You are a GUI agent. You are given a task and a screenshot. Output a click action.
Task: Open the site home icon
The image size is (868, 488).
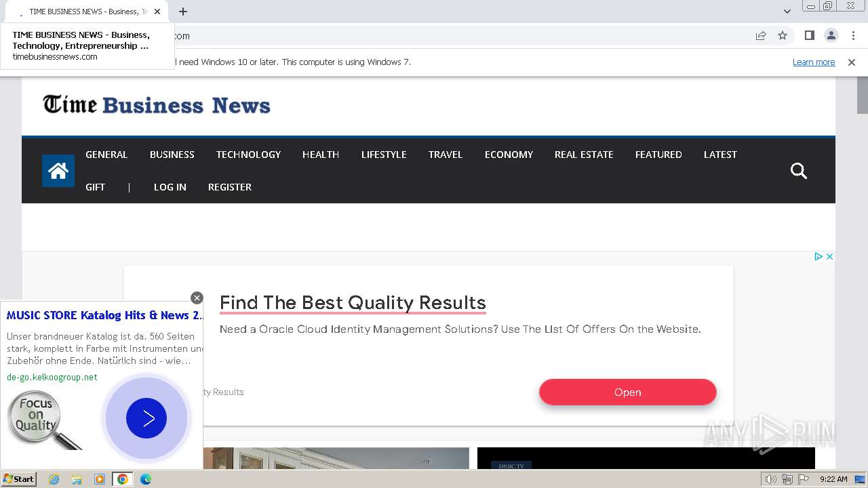click(58, 171)
